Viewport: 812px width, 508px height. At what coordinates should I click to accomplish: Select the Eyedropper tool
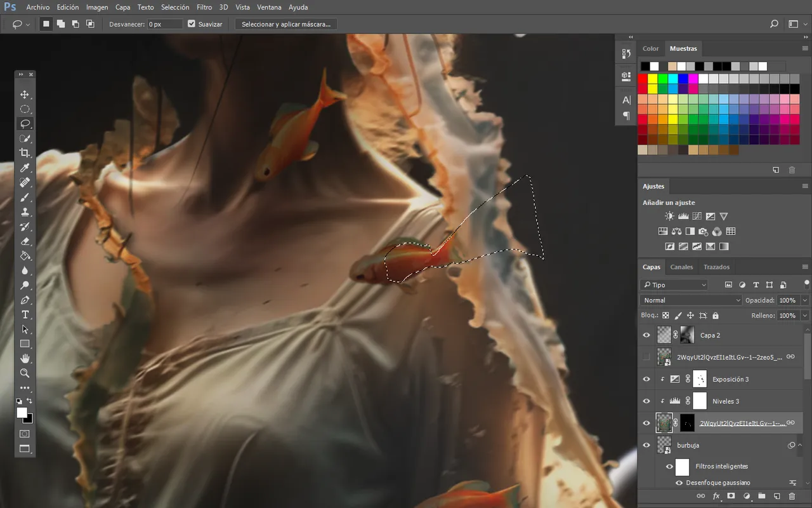[x=25, y=168]
